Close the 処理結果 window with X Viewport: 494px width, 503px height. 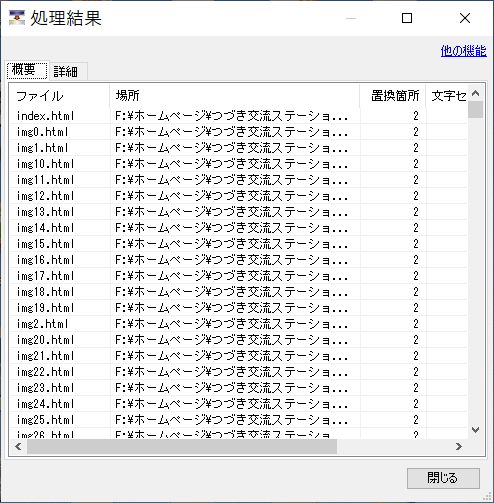coord(465,18)
